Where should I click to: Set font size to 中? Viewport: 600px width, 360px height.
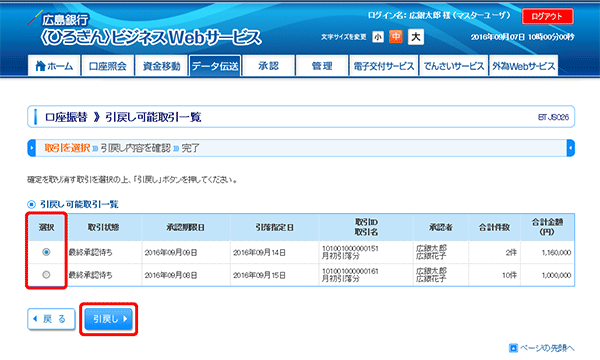[x=396, y=37]
